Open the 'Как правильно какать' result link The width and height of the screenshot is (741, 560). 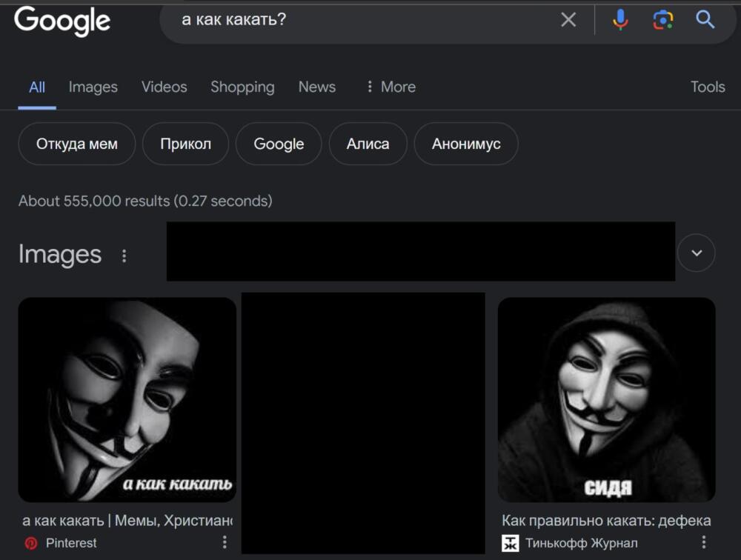point(606,520)
